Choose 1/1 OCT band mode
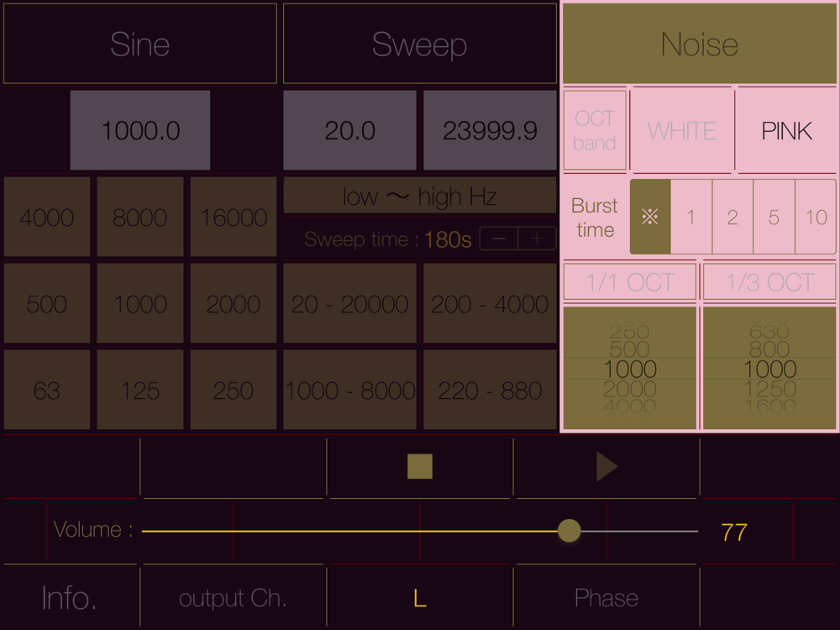 (629, 281)
